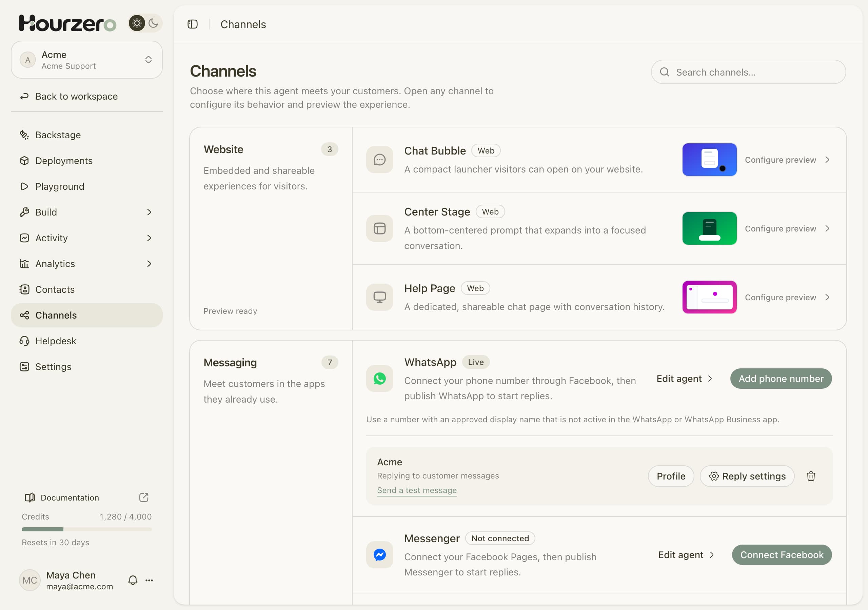868x610 pixels.
Task: Expand the Build submenu chevron
Action: tap(149, 212)
